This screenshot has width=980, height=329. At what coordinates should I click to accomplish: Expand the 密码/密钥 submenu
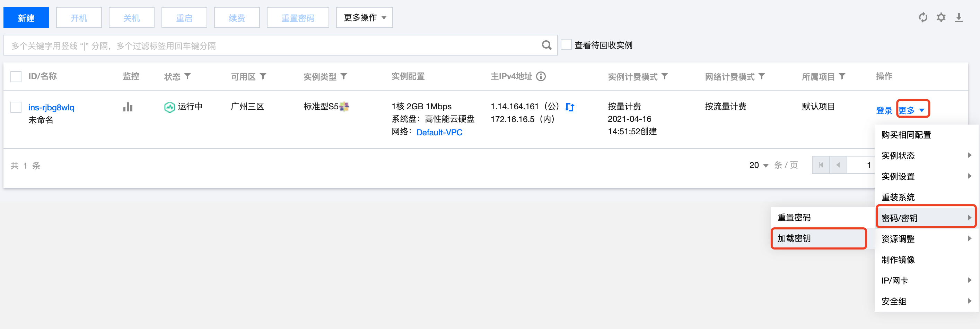point(926,218)
